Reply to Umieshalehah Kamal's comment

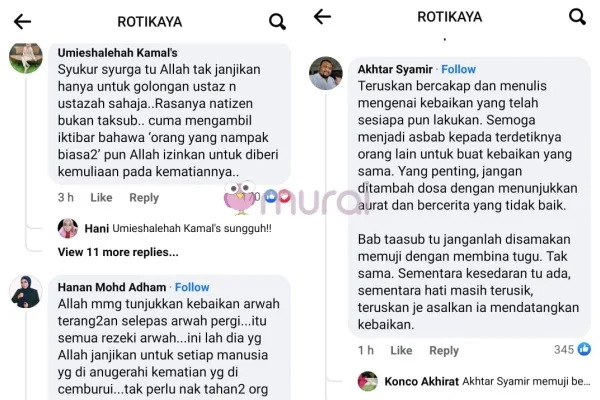144,198
